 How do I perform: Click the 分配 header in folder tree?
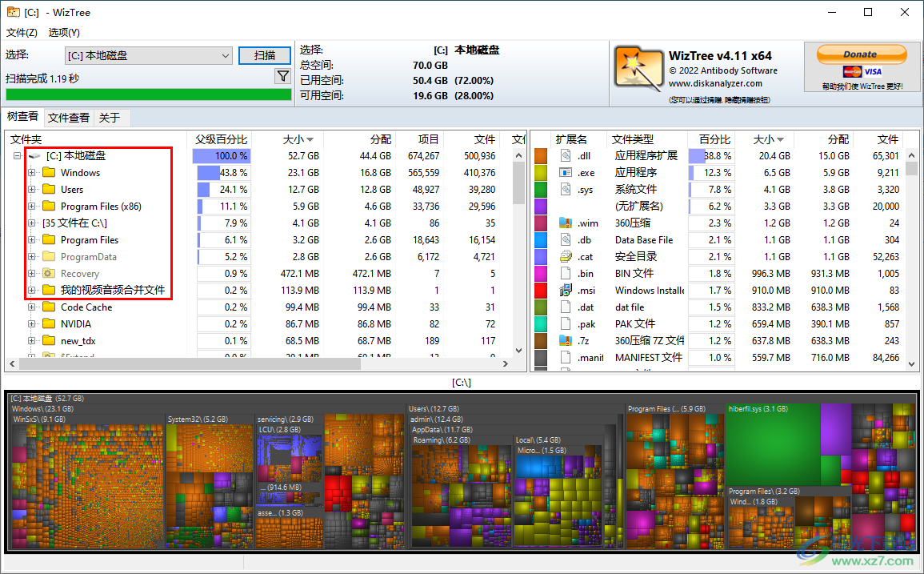click(x=360, y=139)
